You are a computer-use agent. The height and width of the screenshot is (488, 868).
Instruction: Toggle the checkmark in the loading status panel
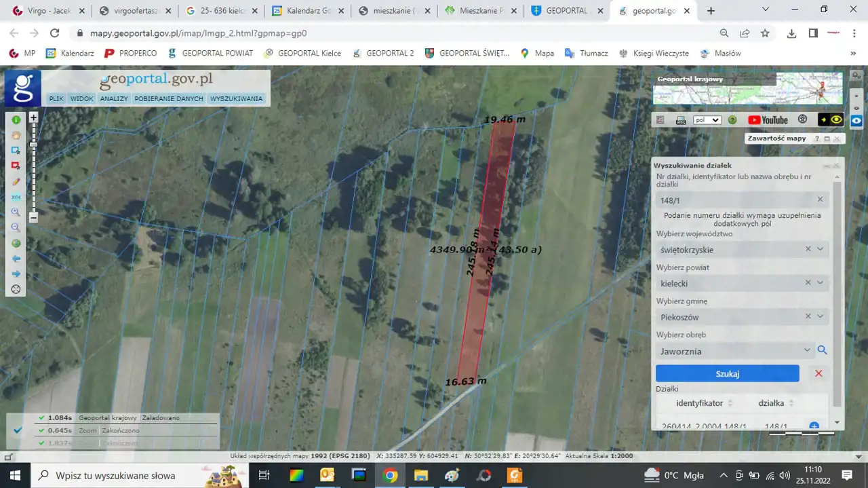(18, 430)
